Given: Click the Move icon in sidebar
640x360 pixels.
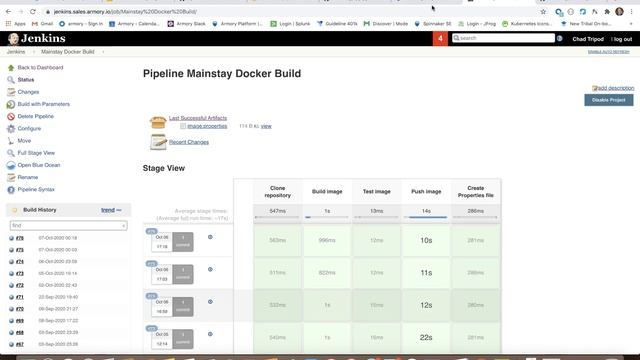Looking at the screenshot, I should pos(11,141).
